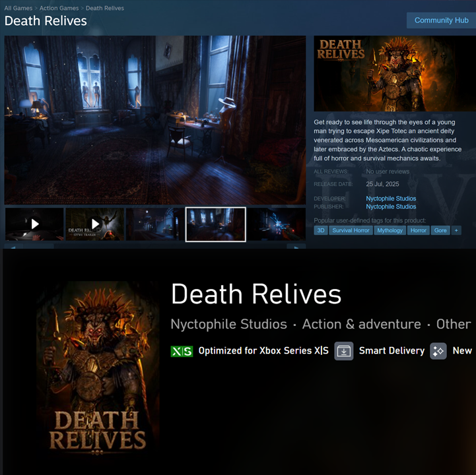
Task: Play the Death Relives Story Trailer thumbnail
Action: [x=94, y=224]
